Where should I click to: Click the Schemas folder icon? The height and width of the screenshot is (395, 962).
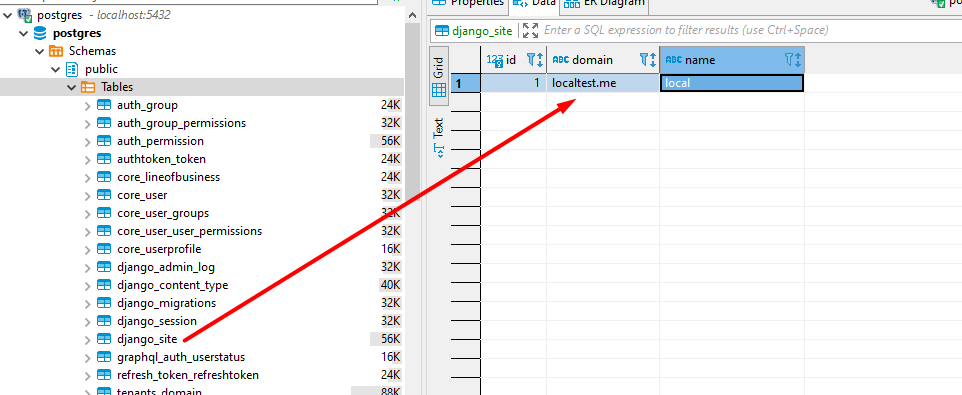[x=56, y=51]
